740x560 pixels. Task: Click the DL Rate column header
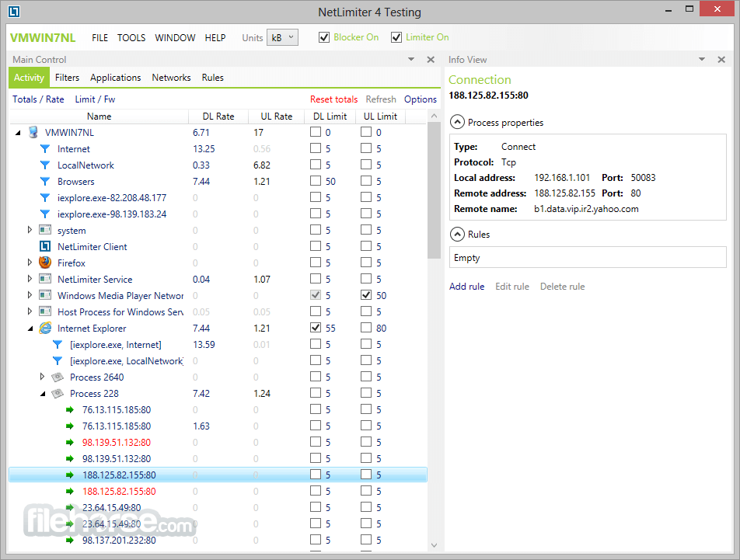[218, 117]
